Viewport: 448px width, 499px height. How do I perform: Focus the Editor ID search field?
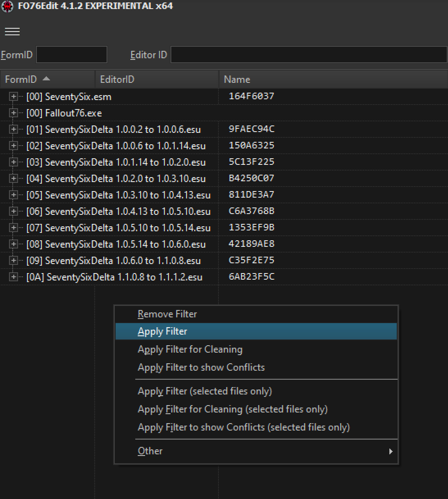[309, 55]
